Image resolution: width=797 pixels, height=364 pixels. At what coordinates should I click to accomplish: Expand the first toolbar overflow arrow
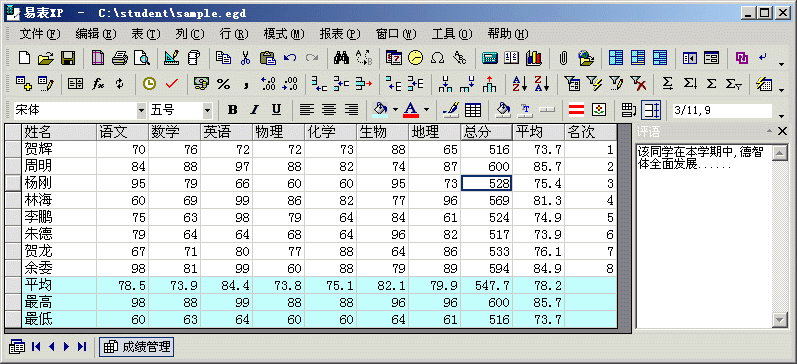click(781, 64)
